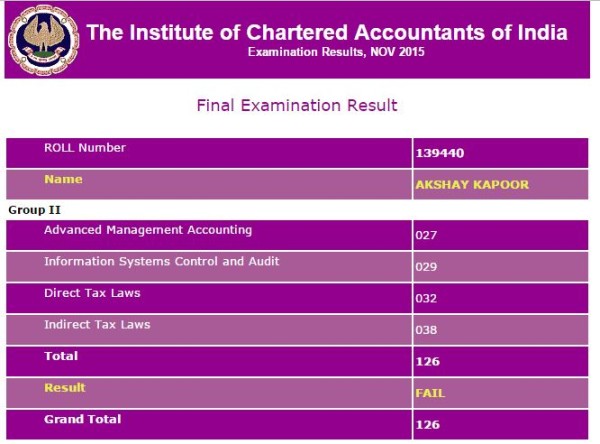Click the yellow Result label

[x=64, y=387]
